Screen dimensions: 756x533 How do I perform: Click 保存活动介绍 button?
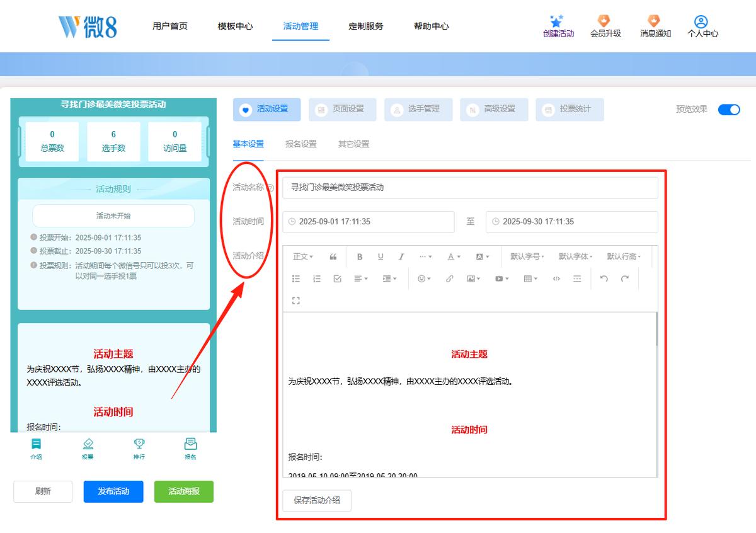[x=317, y=500]
